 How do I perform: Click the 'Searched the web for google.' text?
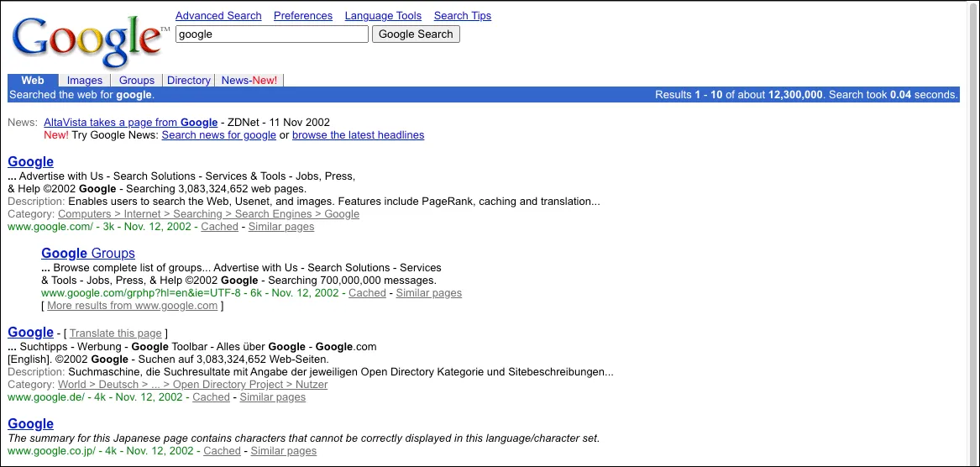click(x=81, y=95)
